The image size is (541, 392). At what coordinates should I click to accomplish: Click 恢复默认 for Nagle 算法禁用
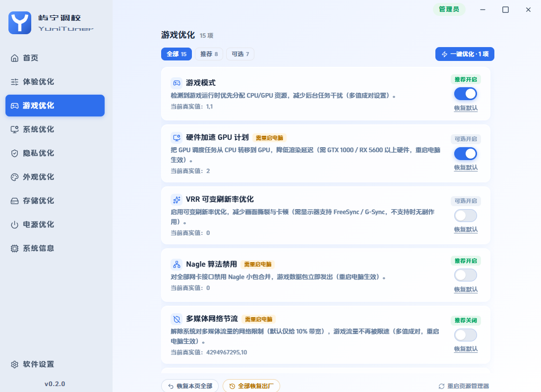[x=466, y=289]
